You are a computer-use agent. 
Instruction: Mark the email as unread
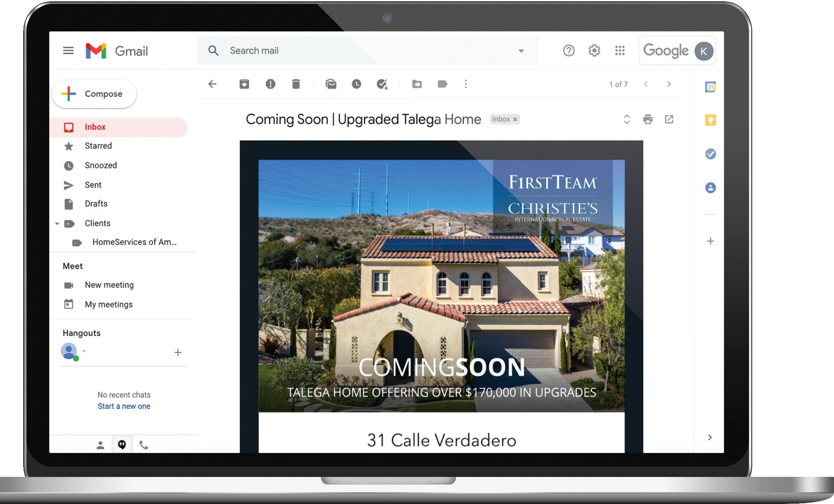[331, 84]
